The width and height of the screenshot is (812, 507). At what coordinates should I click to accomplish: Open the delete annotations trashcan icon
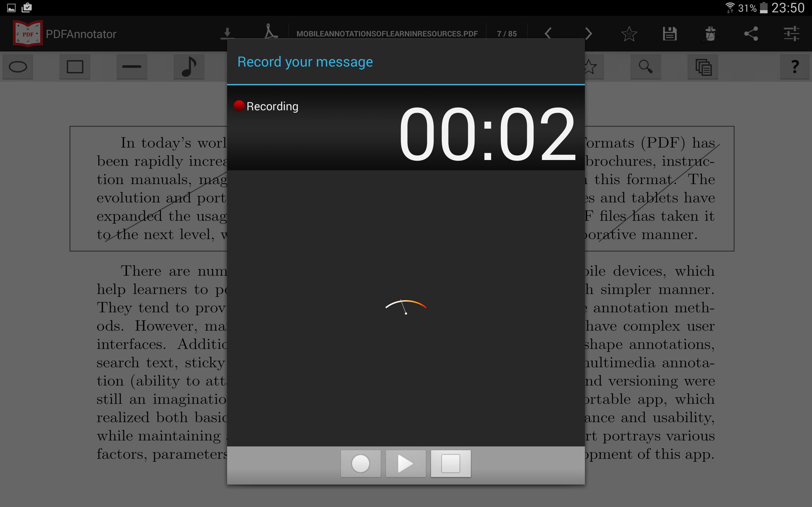pos(711,33)
